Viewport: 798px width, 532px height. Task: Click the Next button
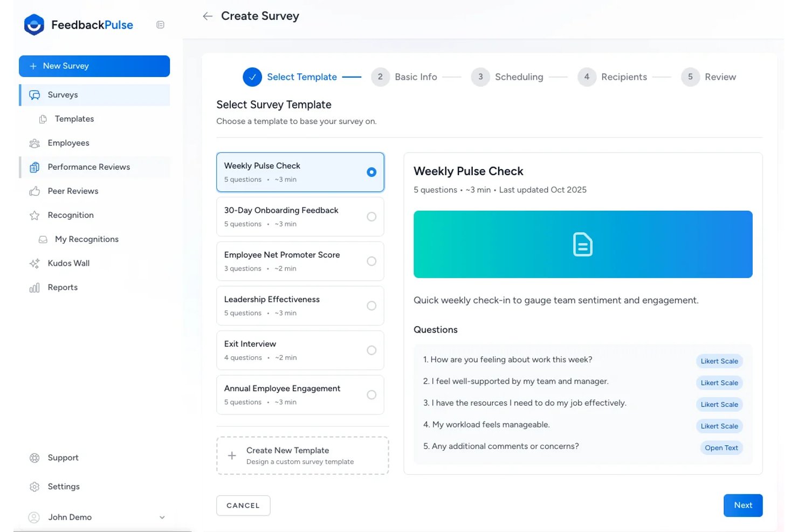pos(743,505)
